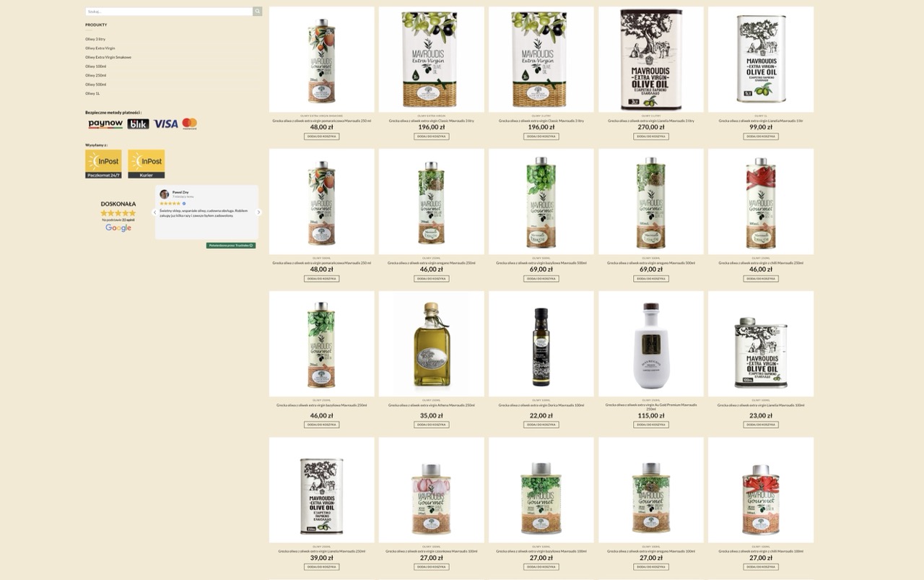Add Athena 250ml oil to cart

tap(432, 425)
